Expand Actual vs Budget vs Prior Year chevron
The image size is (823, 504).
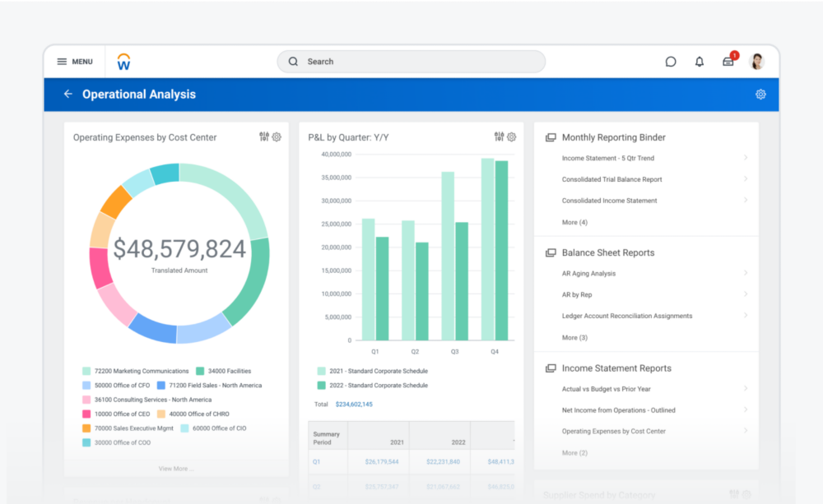(745, 389)
